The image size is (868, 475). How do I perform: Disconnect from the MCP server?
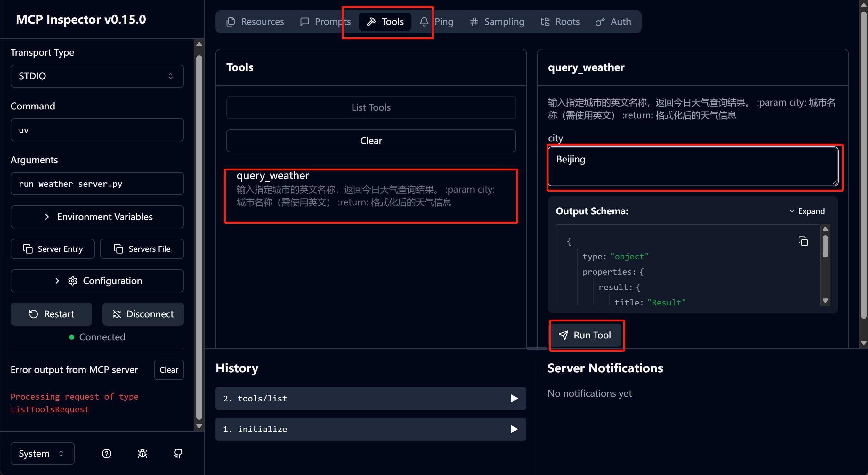point(143,314)
